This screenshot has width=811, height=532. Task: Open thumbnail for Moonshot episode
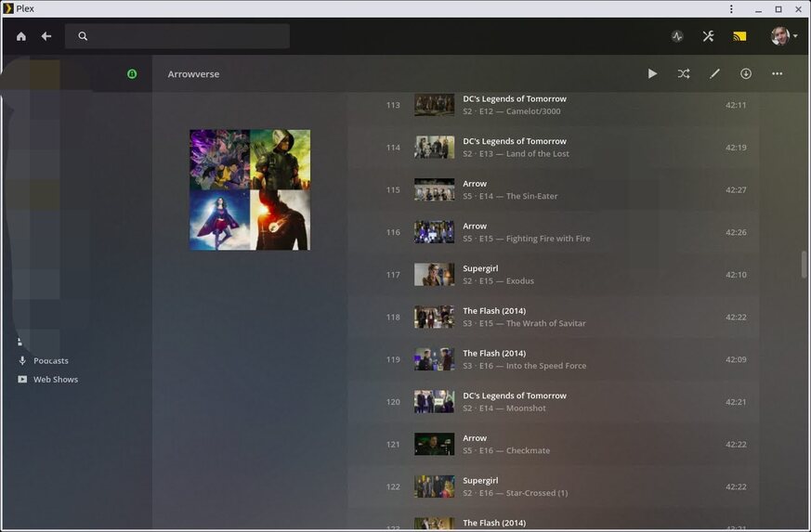435,402
